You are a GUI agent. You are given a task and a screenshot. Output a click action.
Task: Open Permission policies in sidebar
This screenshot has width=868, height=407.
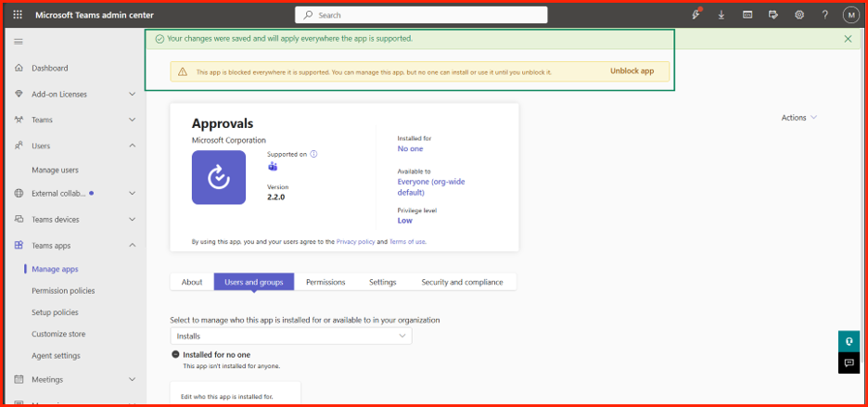[x=63, y=291]
